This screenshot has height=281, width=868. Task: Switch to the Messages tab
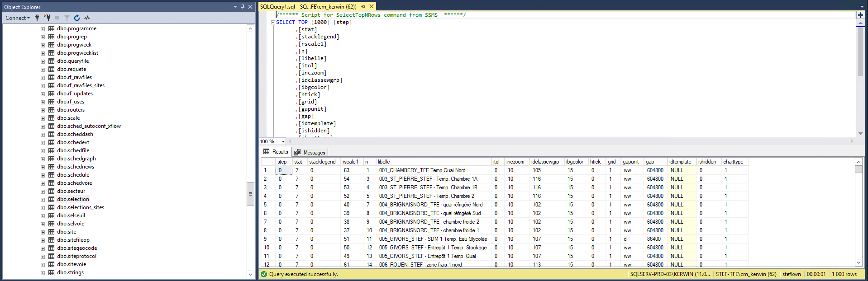pos(310,152)
